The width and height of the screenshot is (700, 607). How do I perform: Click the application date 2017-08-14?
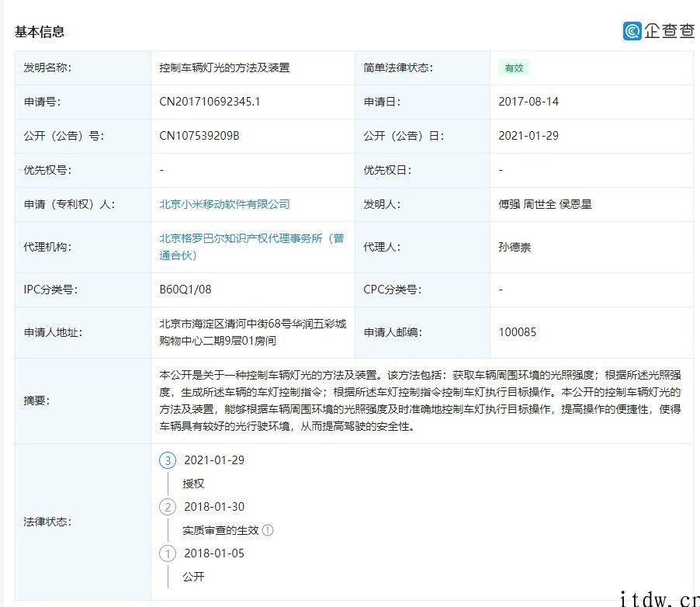528,102
